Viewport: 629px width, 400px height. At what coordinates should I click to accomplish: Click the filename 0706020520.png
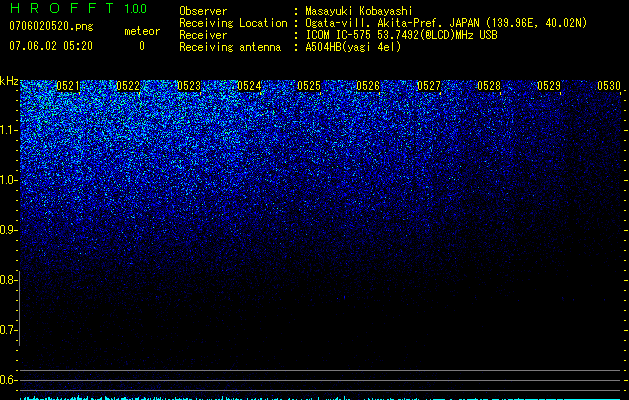click(51, 26)
